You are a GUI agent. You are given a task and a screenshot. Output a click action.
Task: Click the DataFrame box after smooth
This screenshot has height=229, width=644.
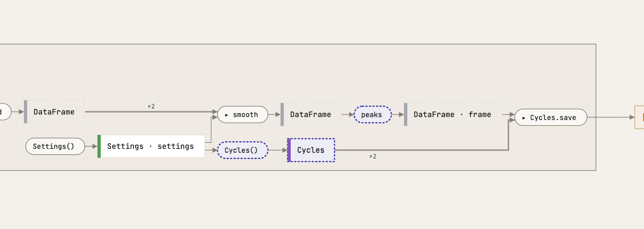point(311,114)
